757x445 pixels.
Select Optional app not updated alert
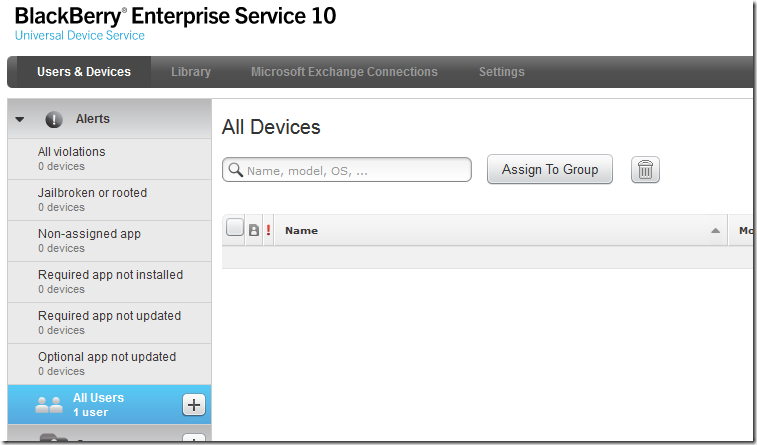coord(110,364)
